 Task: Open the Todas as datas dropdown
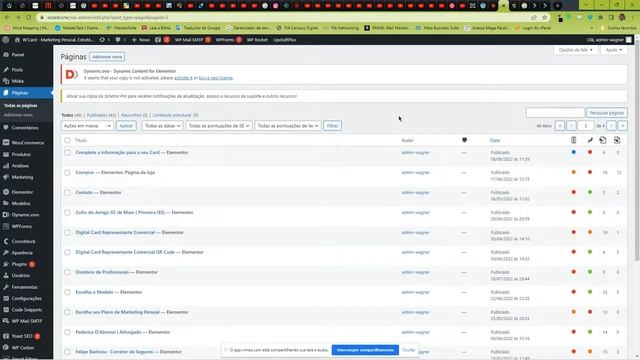coord(163,126)
